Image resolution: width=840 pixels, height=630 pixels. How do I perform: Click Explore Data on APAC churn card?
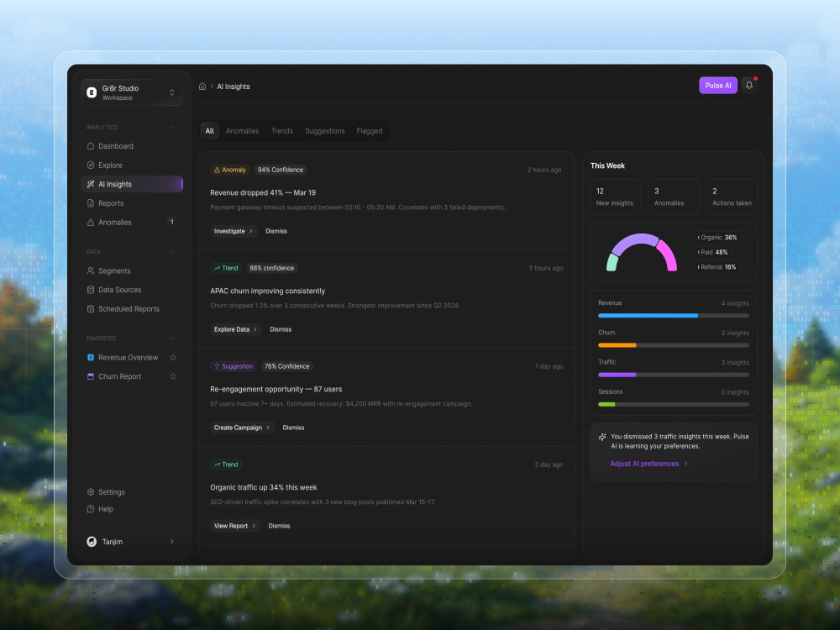point(235,329)
